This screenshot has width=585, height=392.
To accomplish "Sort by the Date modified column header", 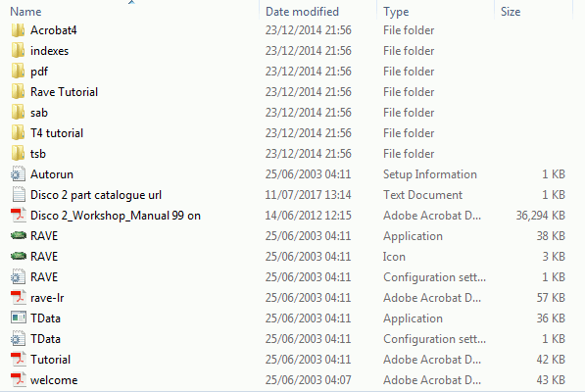I will [x=302, y=12].
